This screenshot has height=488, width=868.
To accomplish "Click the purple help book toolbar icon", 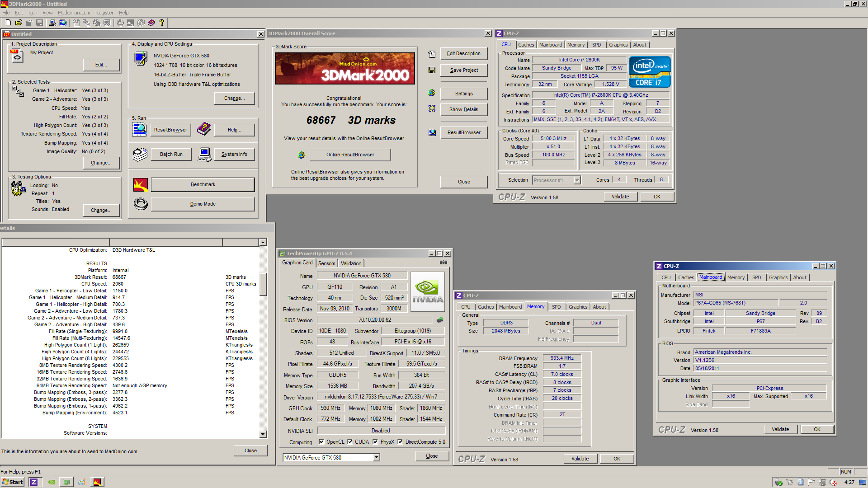I will click(x=151, y=23).
